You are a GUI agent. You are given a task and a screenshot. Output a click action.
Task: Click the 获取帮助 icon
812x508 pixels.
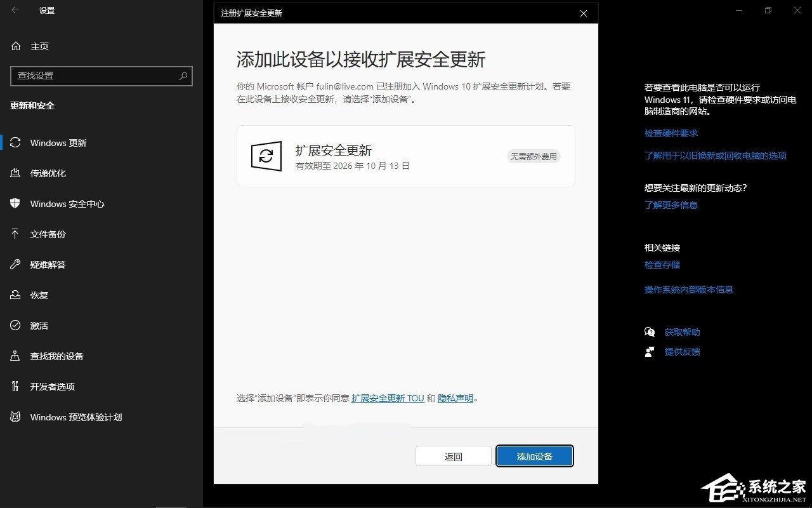point(649,331)
